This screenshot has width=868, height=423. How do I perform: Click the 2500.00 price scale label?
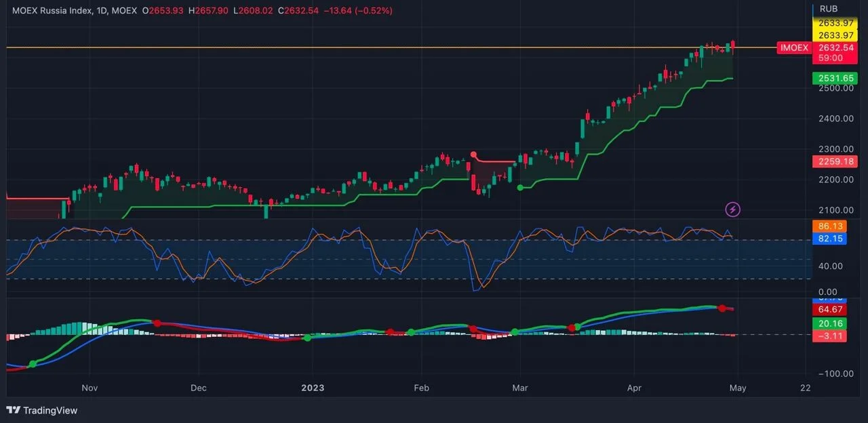coord(835,88)
